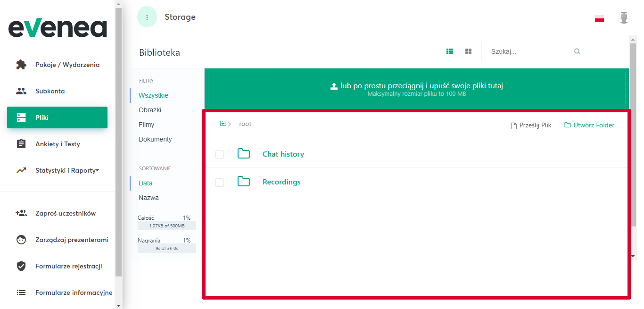Click the upload icon in the green drop zone
Image resolution: width=644 pixels, height=309 pixels.
point(334,86)
